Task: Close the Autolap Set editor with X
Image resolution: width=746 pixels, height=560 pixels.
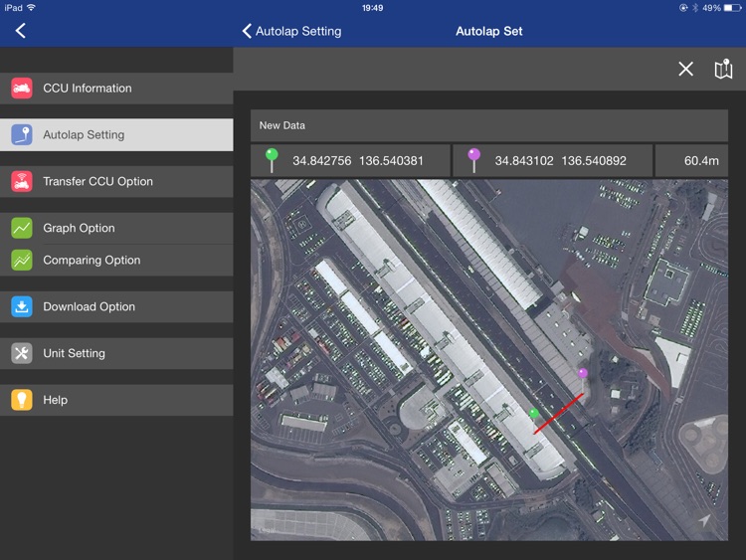Action: [685, 69]
